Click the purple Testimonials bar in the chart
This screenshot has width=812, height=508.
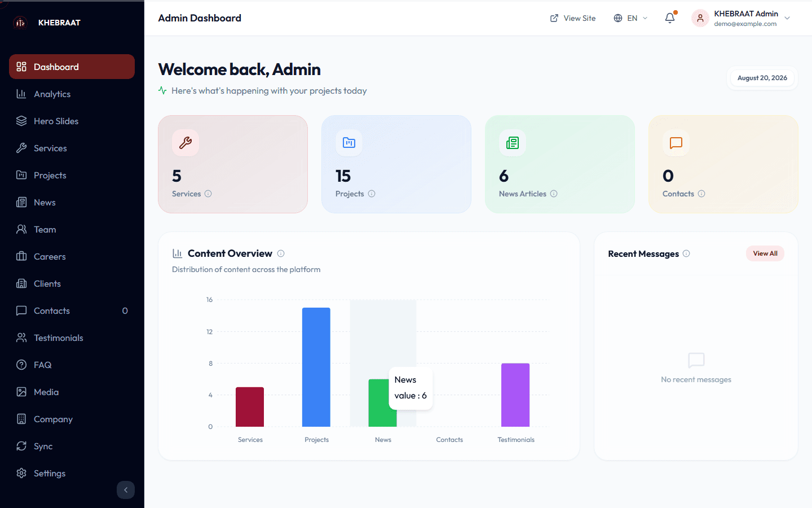click(x=515, y=395)
